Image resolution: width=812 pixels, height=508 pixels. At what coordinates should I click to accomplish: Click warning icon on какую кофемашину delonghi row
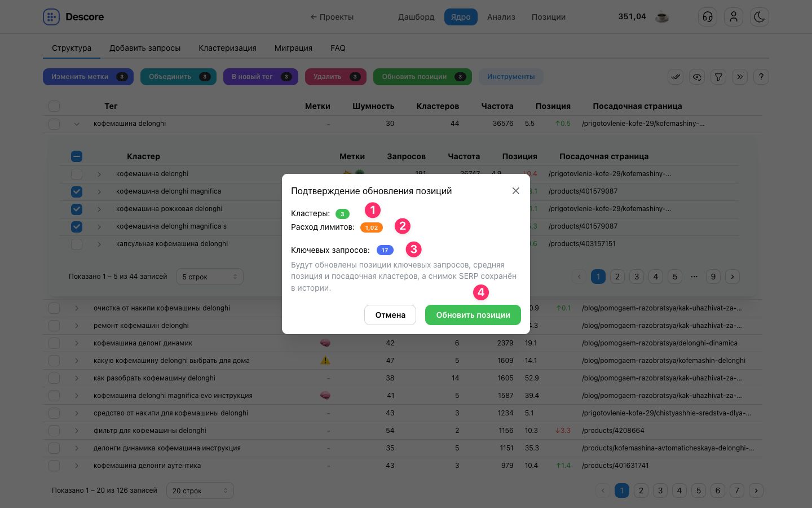pos(325,361)
